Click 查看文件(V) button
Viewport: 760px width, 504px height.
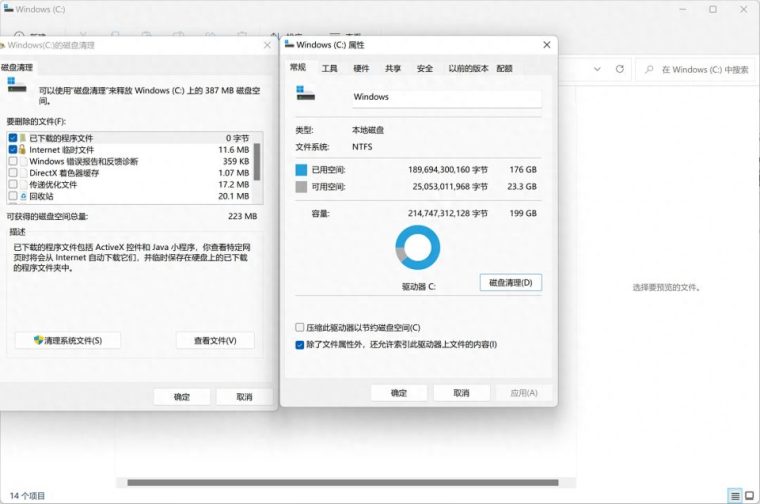(x=215, y=341)
